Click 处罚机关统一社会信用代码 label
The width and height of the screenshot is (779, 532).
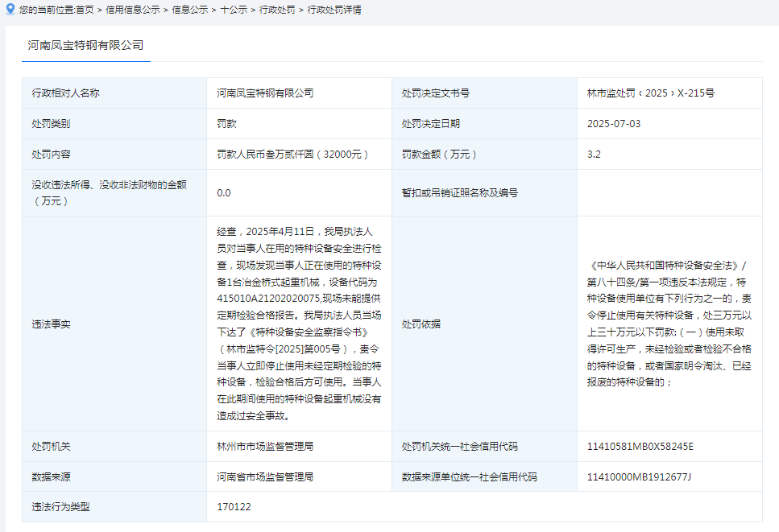point(459,446)
